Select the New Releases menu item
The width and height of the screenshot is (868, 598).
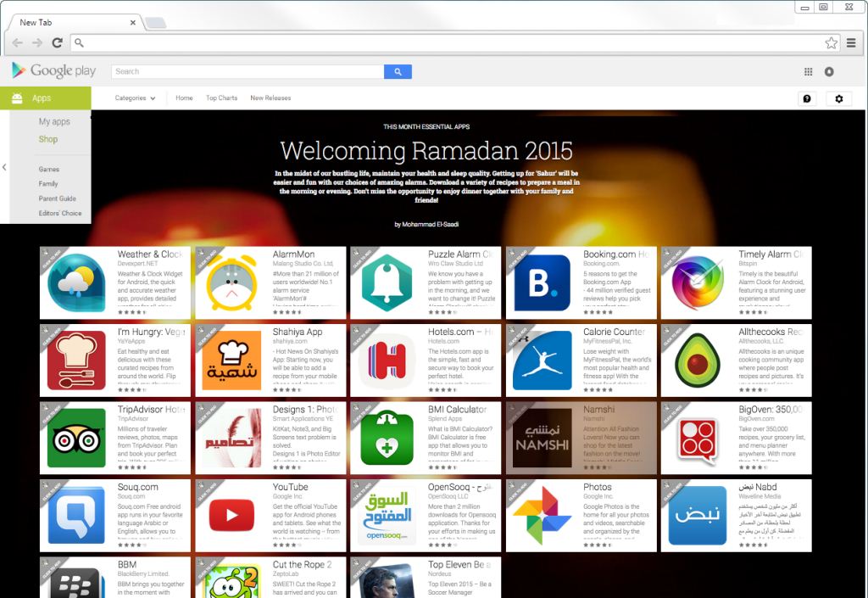coord(272,98)
